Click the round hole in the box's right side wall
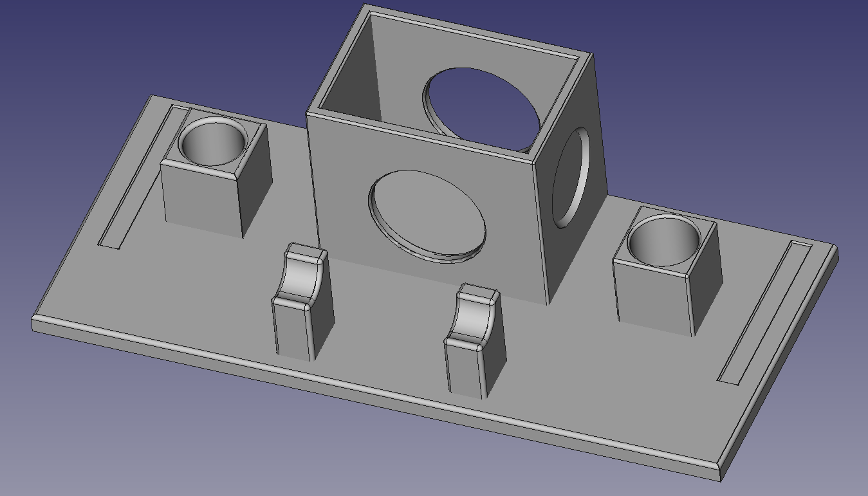The image size is (868, 496). tap(570, 177)
